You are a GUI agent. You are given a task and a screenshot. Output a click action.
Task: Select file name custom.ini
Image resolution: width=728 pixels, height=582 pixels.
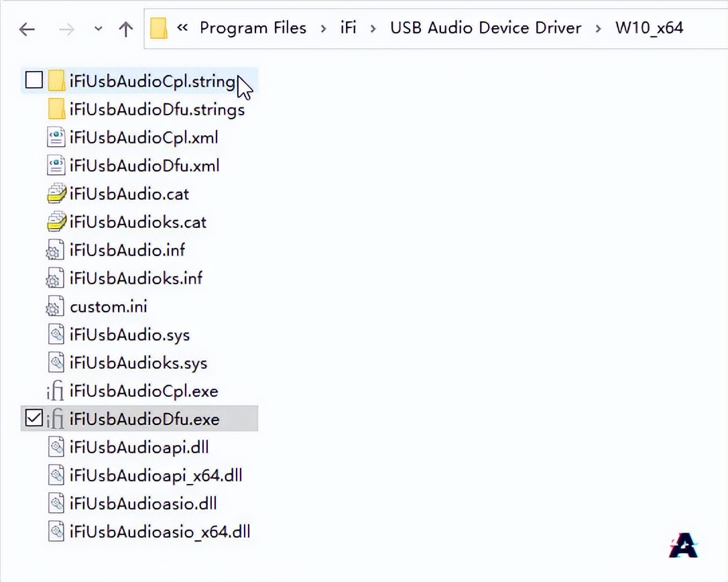pos(109,306)
